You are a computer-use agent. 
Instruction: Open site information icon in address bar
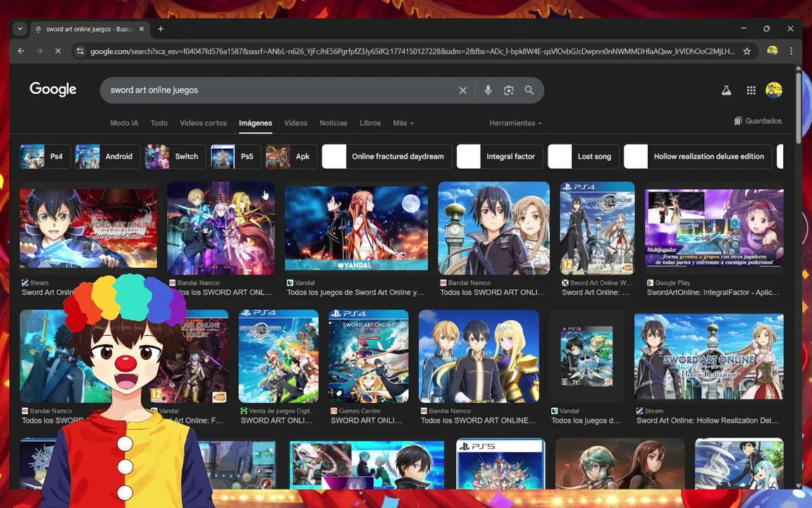click(x=80, y=51)
